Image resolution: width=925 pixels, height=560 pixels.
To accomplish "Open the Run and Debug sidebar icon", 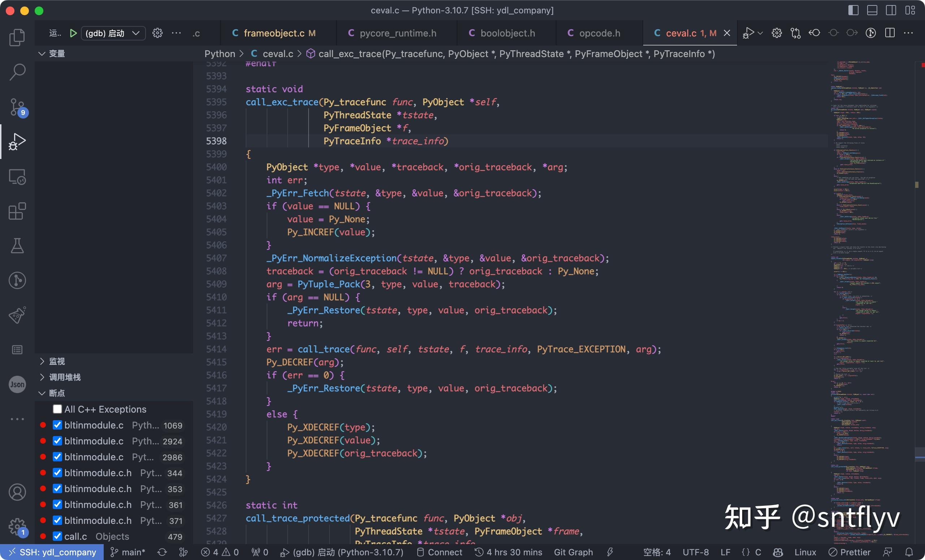I will click(x=17, y=142).
